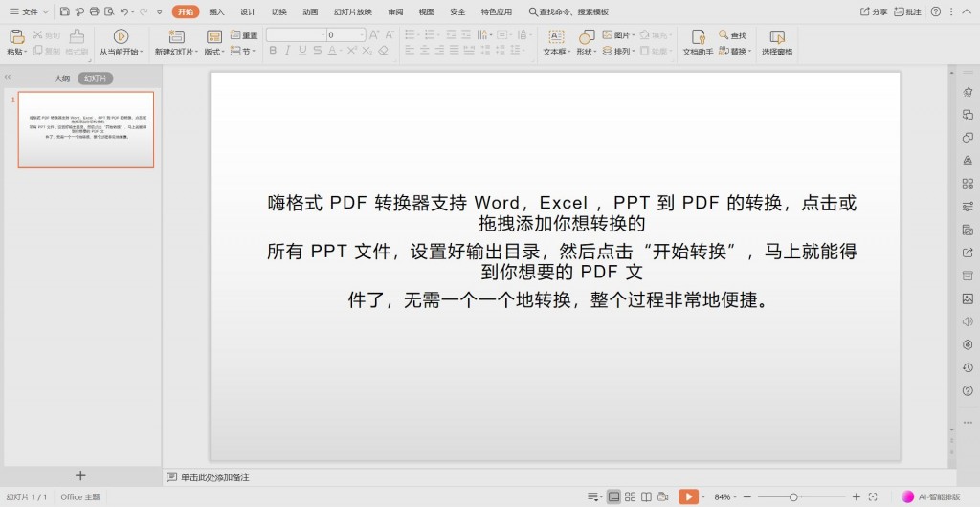Toggle Strikethrough formatting
The image size is (980, 507).
(318, 51)
